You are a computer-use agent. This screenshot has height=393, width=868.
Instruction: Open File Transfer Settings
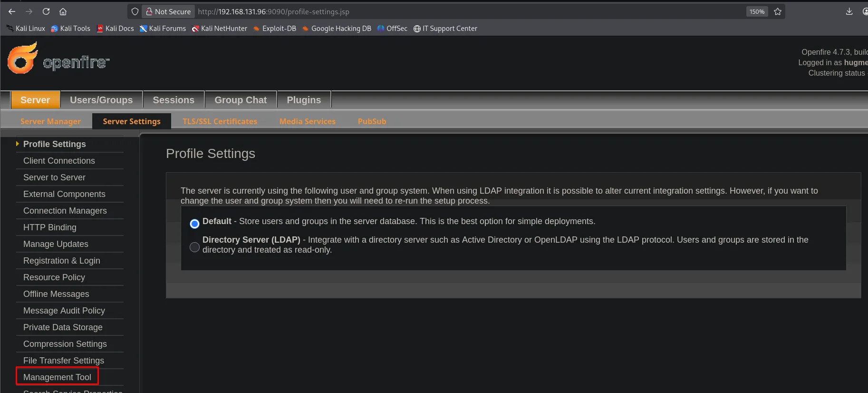point(64,361)
